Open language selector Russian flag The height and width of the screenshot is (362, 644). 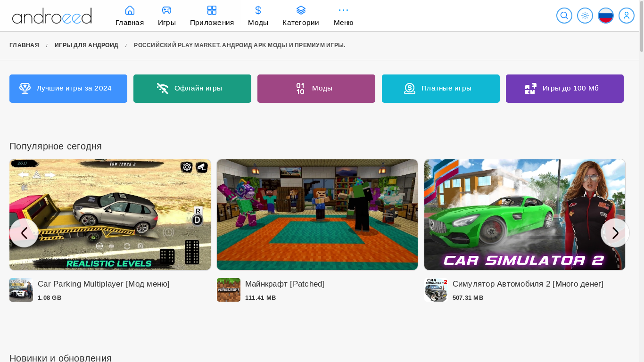click(x=606, y=16)
